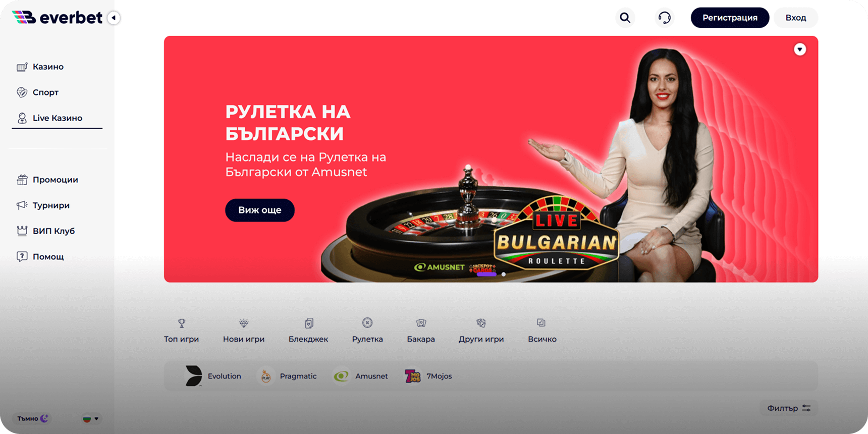868x434 pixels.
Task: Select the Amusnet provider logo
Action: pyautogui.click(x=341, y=376)
